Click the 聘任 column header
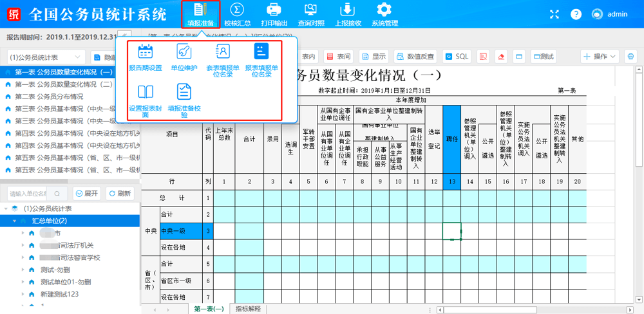644x314 pixels. pyautogui.click(x=452, y=139)
